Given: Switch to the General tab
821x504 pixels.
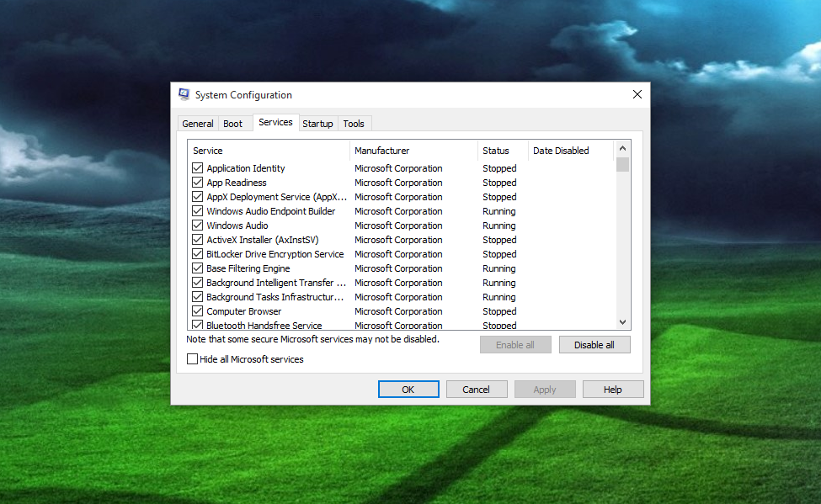Looking at the screenshot, I should [x=198, y=124].
